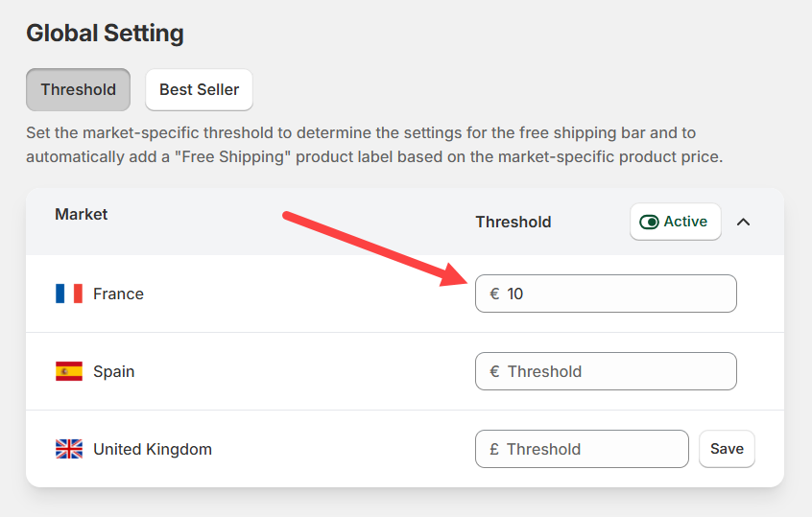
Task: Click the Market column header
Action: [82, 214]
